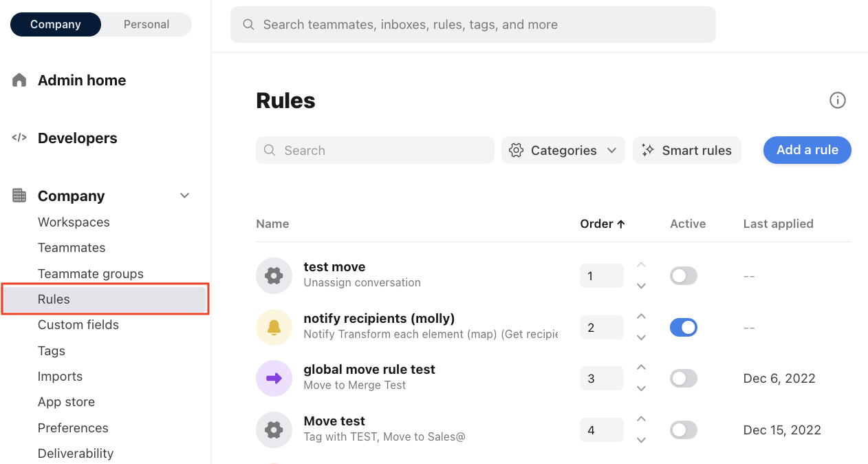
Task: Disable the notify recipients (molly) rule
Action: click(683, 326)
